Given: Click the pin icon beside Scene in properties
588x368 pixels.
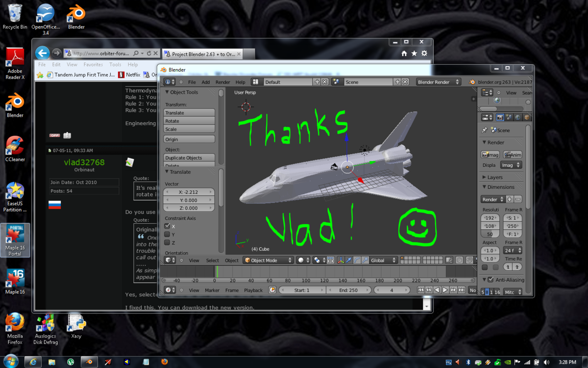Looking at the screenshot, I should click(484, 131).
